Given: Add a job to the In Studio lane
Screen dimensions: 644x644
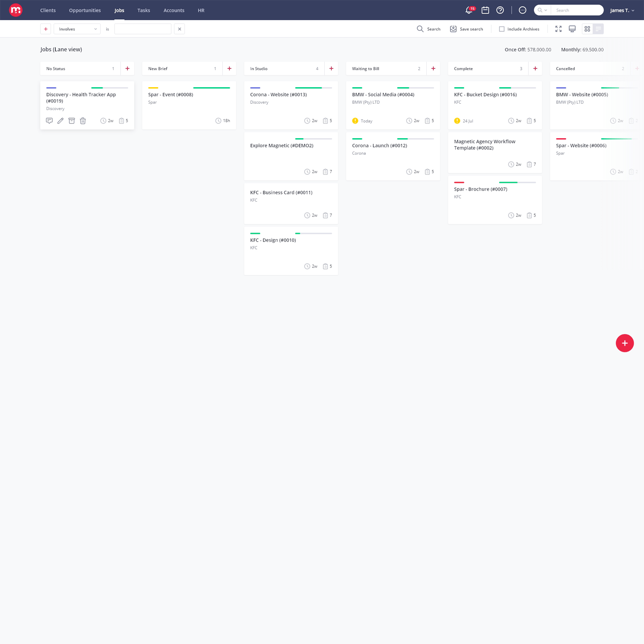Looking at the screenshot, I should point(331,68).
